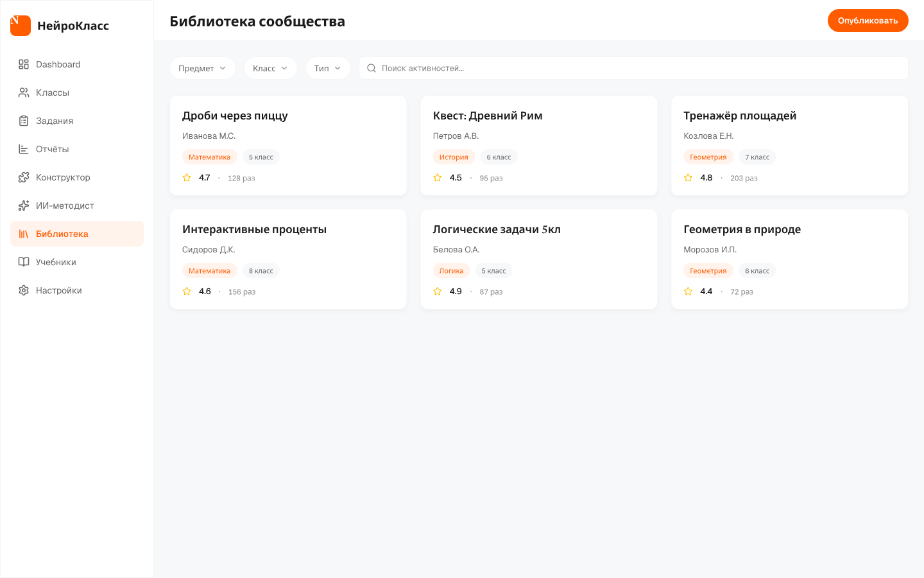Click the НейроКласс logo icon
The image size is (924, 578).
pos(21,26)
